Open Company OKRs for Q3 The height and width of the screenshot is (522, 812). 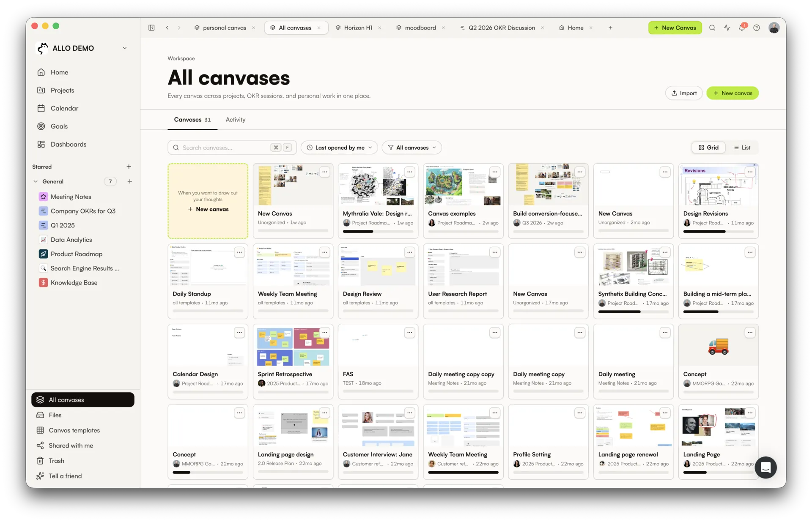(83, 211)
